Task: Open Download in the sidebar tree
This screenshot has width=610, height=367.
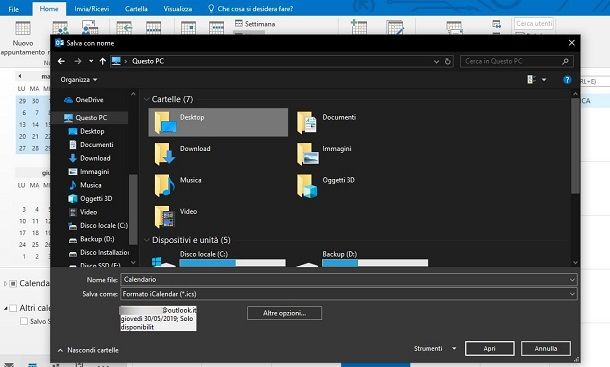Action: pos(89,158)
